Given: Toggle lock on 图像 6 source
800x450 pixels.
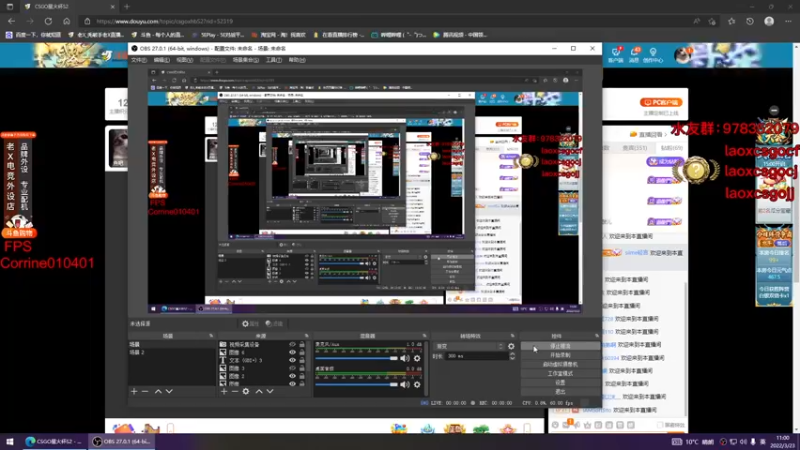Looking at the screenshot, I should (302, 353).
